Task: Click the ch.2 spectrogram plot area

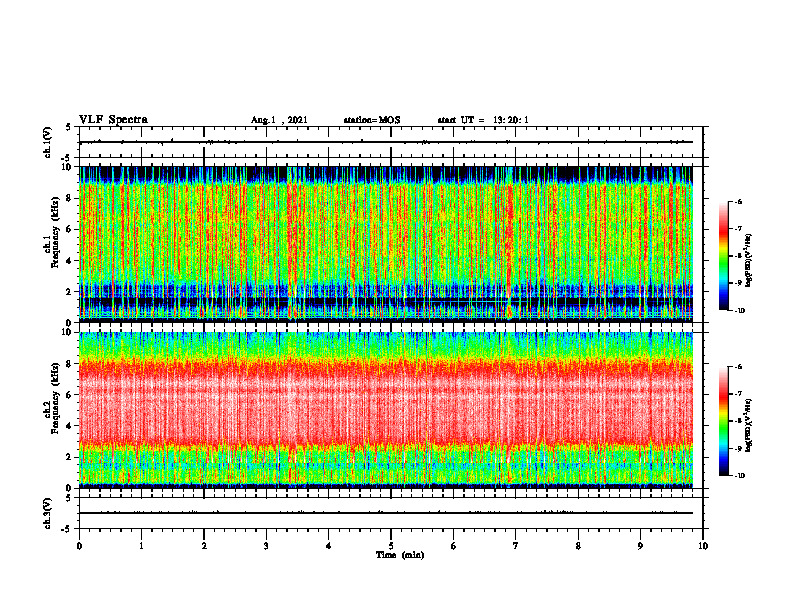Action: (x=386, y=410)
